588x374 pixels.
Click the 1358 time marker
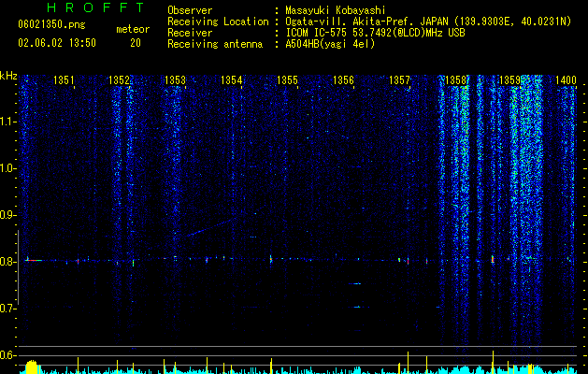[x=455, y=80]
